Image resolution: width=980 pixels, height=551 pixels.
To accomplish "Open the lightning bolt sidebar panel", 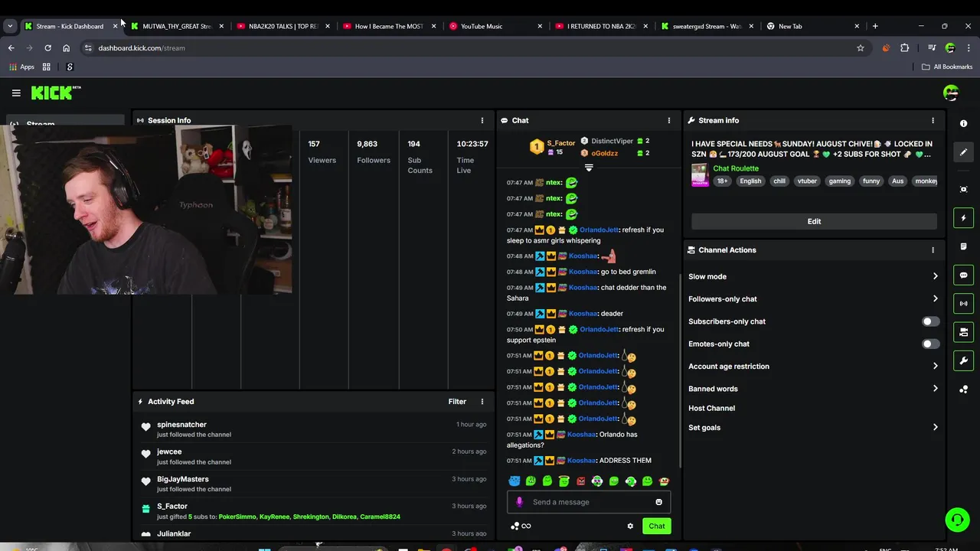I will tap(963, 218).
